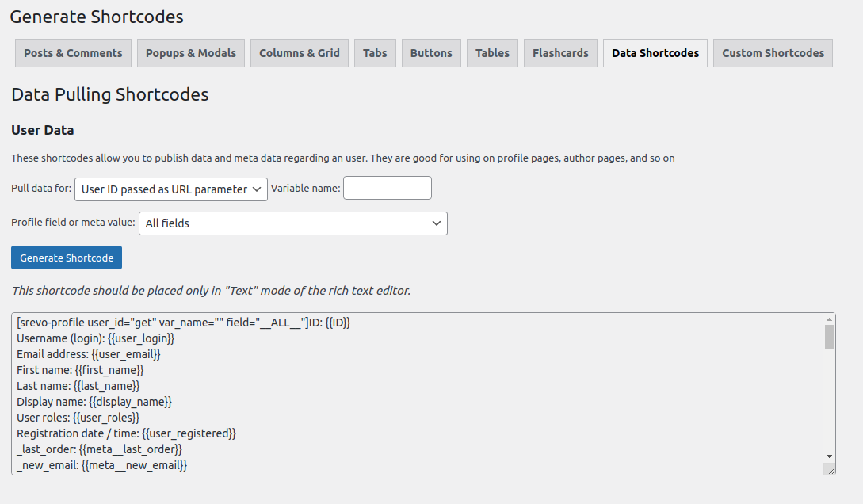Open the Buttons shortcode tab
Viewport: 863px width, 504px height.
[x=431, y=52]
